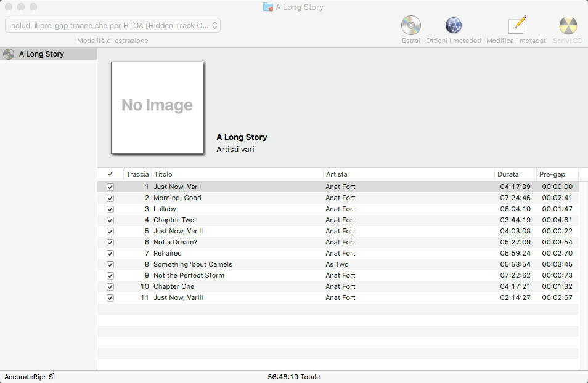The width and height of the screenshot is (588, 383).
Task: Click Something 'bout Camels title
Action: pos(193,264)
